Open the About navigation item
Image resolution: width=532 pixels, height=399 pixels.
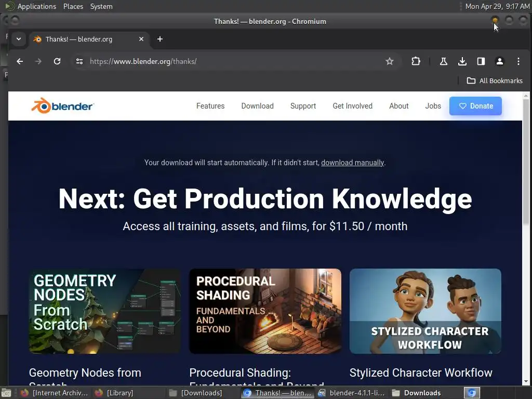pyautogui.click(x=398, y=106)
